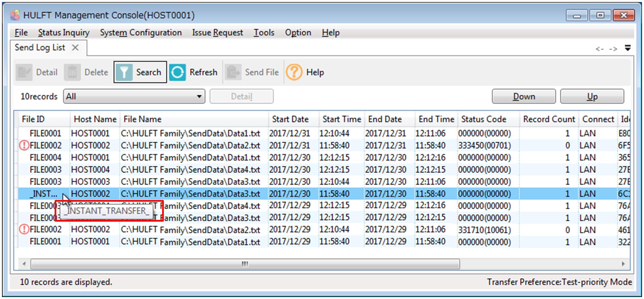644x299 pixels.
Task: Minimize the HULFT Management Console window
Action: coord(577,15)
